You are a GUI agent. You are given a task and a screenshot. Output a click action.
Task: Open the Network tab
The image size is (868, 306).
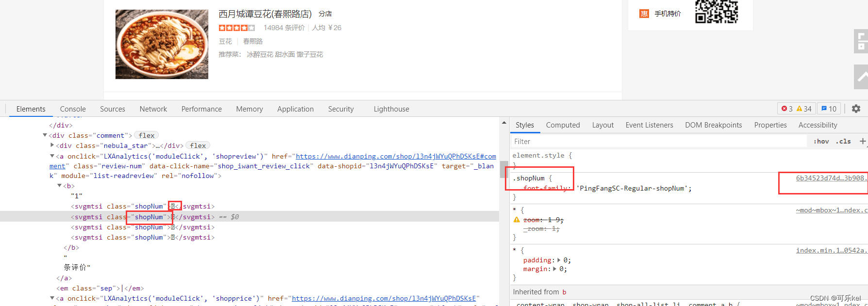153,109
